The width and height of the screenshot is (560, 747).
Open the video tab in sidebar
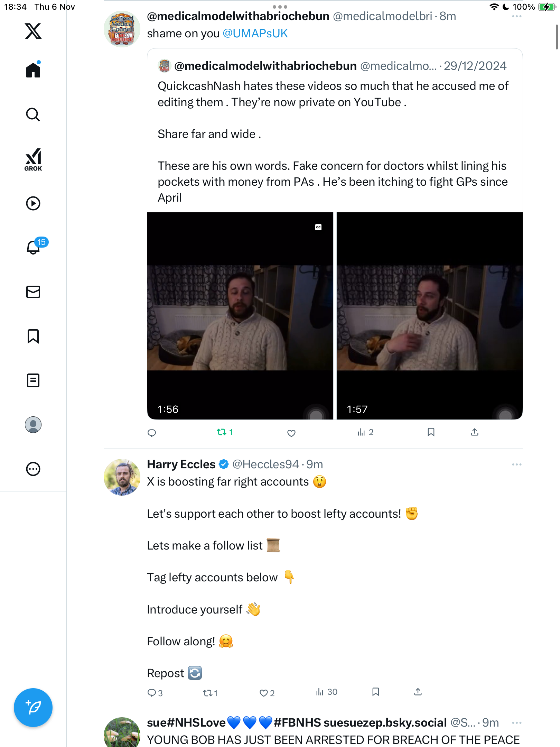tap(33, 203)
